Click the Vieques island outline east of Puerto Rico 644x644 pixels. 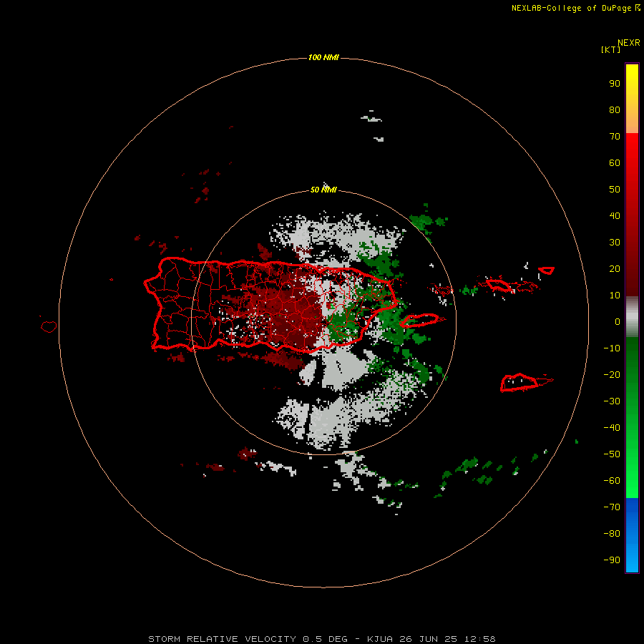(420, 321)
